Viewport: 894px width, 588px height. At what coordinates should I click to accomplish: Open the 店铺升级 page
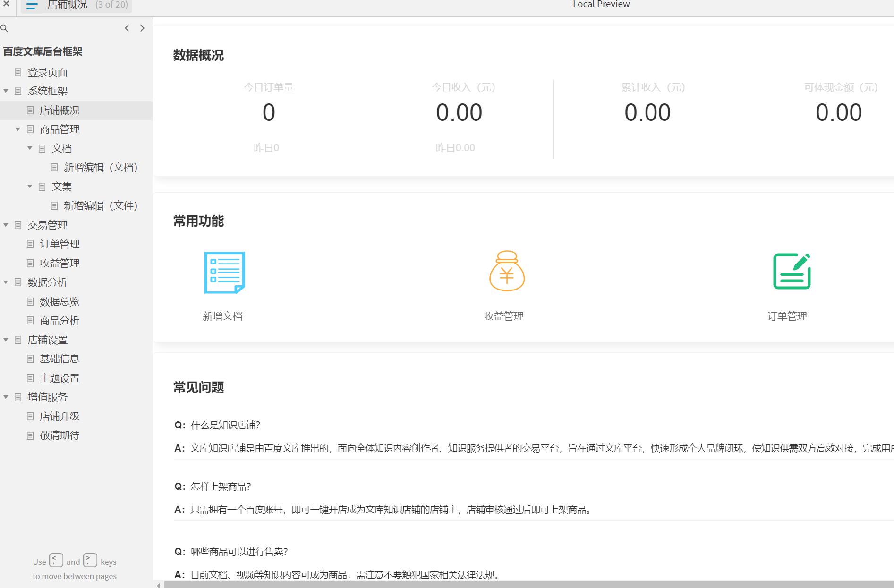point(60,416)
